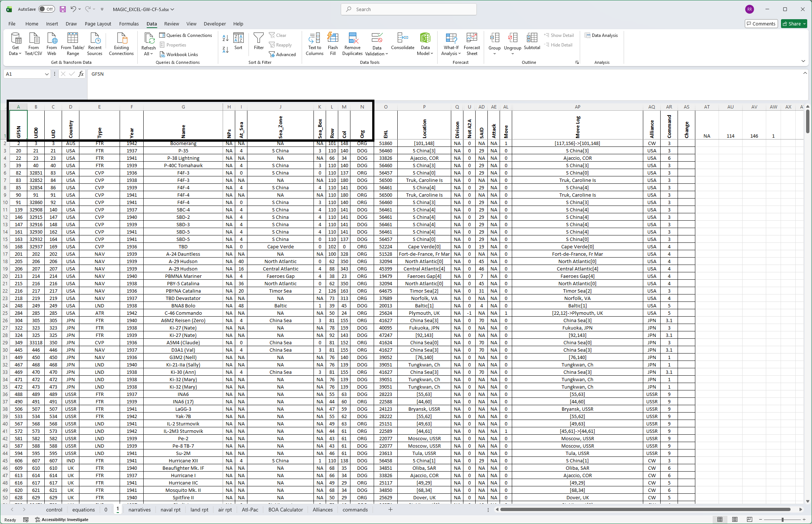This screenshot has height=524, width=812.
Task: Open Get Data menu icon
Action: [16, 44]
